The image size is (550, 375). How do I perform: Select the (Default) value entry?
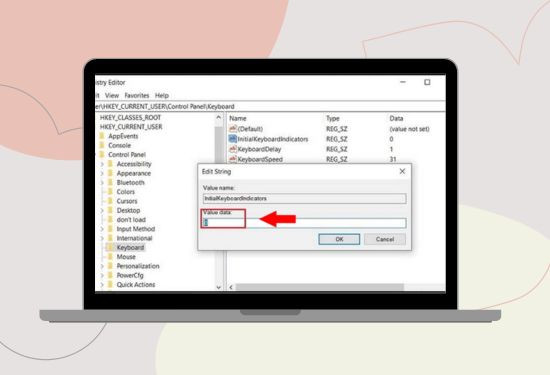(250, 129)
